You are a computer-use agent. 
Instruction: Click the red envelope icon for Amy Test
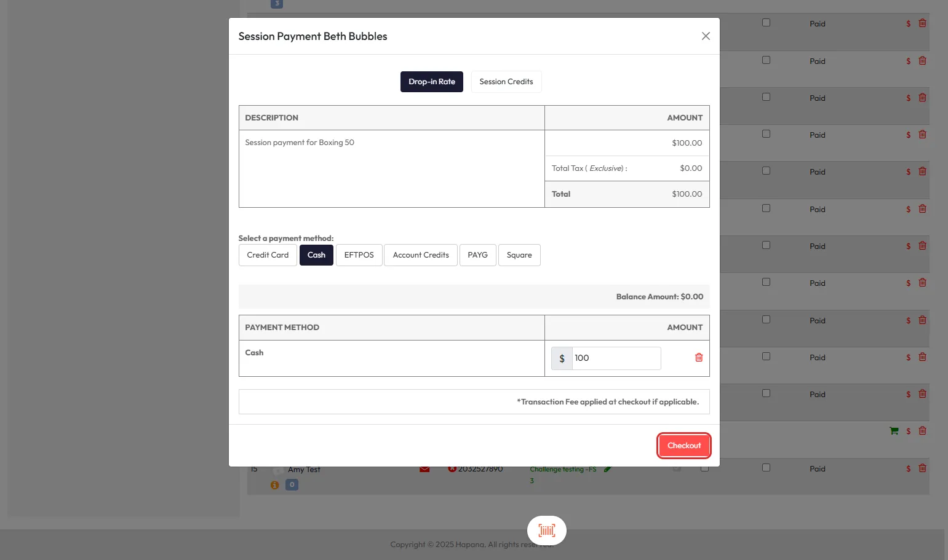424,470
